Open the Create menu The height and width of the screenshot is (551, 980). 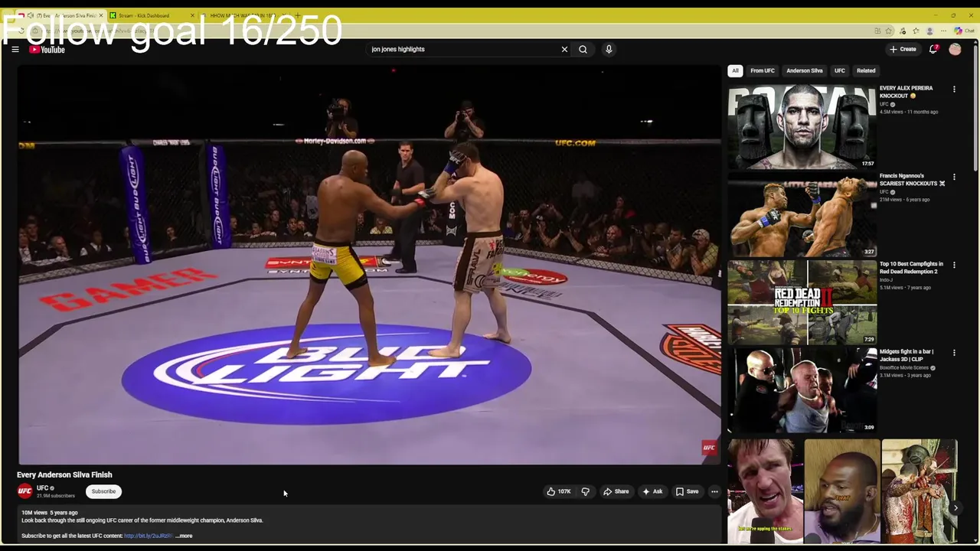pos(903,49)
